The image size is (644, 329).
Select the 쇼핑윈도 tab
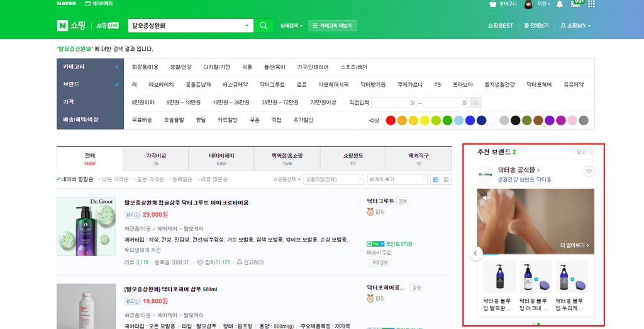353,159
